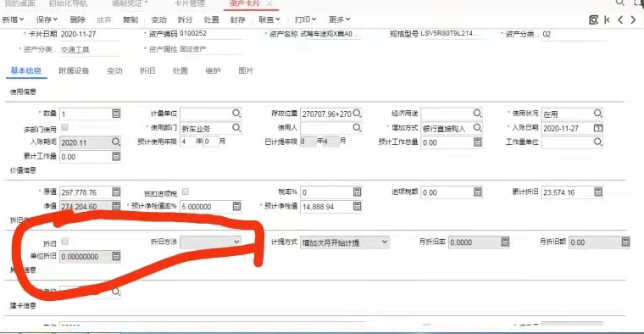Switch to 折旧 tab
644x334 pixels.
point(147,70)
